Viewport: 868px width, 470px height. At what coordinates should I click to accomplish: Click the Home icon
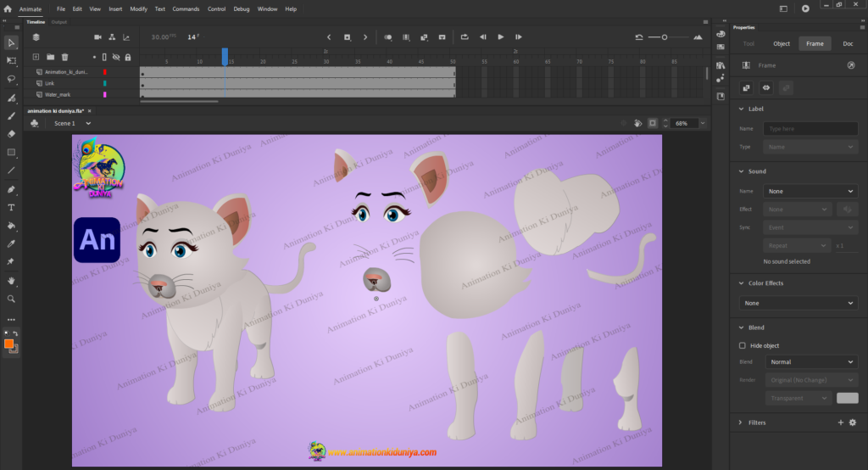click(8, 8)
